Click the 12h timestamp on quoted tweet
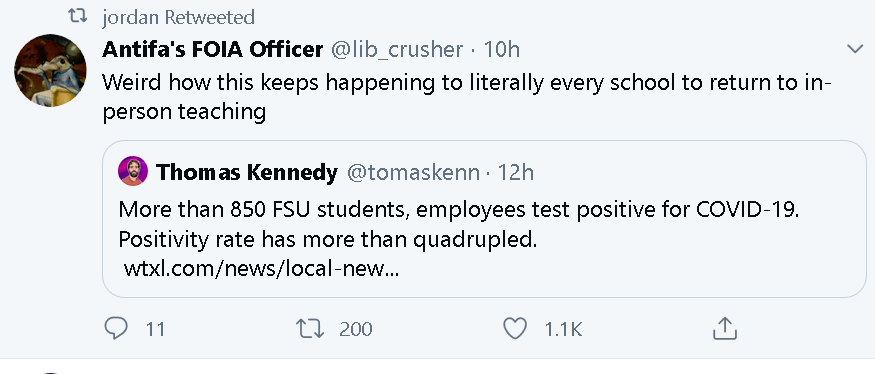The width and height of the screenshot is (875, 374). point(516,172)
